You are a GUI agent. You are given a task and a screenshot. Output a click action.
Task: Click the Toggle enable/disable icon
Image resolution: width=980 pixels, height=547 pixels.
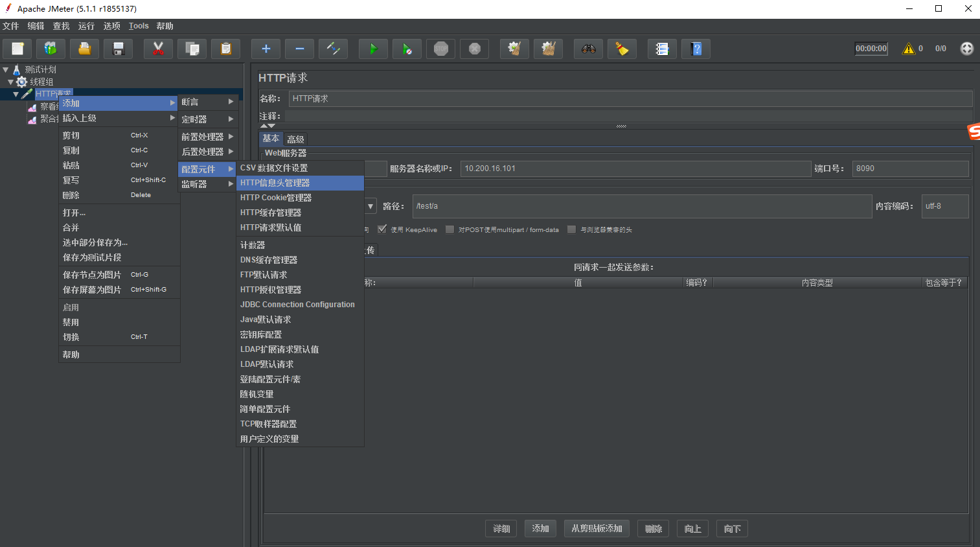tap(333, 49)
